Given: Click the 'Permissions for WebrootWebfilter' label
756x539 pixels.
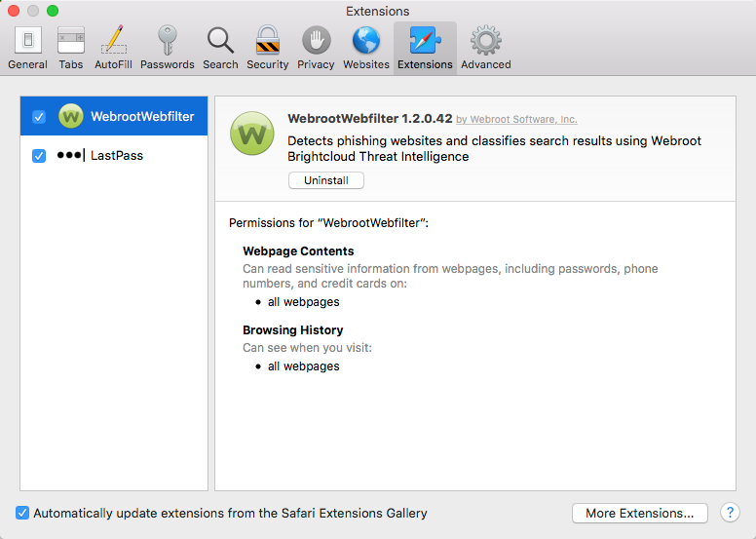Looking at the screenshot, I should [x=328, y=223].
